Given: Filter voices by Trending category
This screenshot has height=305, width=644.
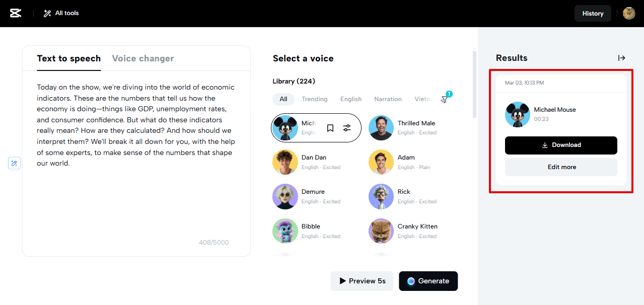Looking at the screenshot, I should point(314,99).
